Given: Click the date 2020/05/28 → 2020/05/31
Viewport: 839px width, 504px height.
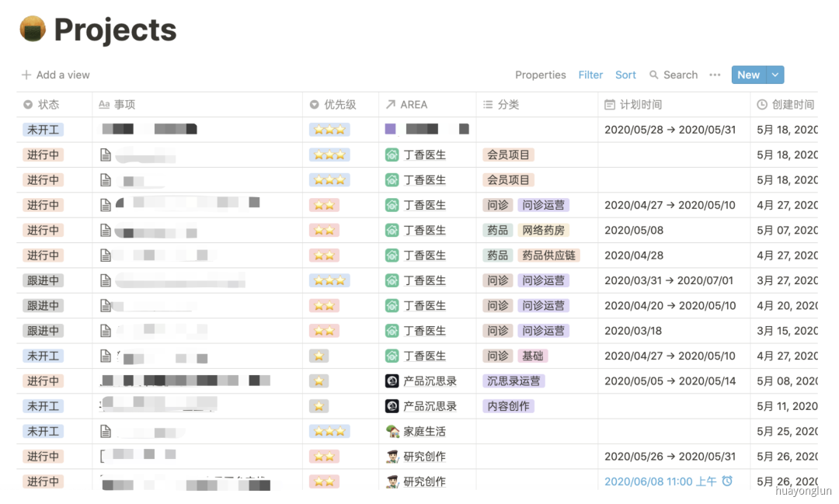Looking at the screenshot, I should click(670, 130).
